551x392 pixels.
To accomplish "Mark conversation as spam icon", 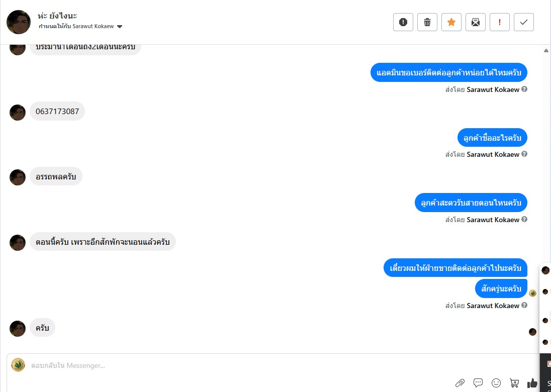I will coord(403,22).
